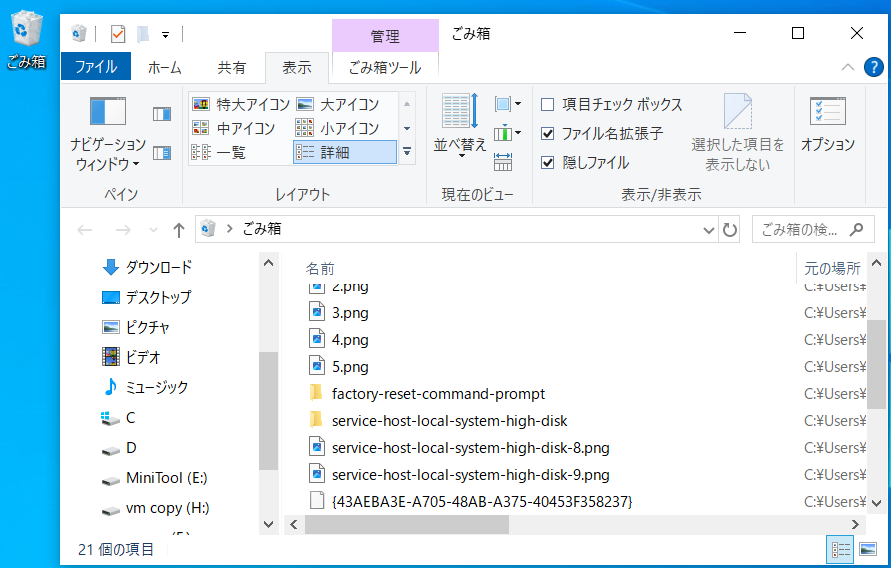Switch to the 共有 ribbon tab
The image size is (891, 568).
tap(231, 67)
